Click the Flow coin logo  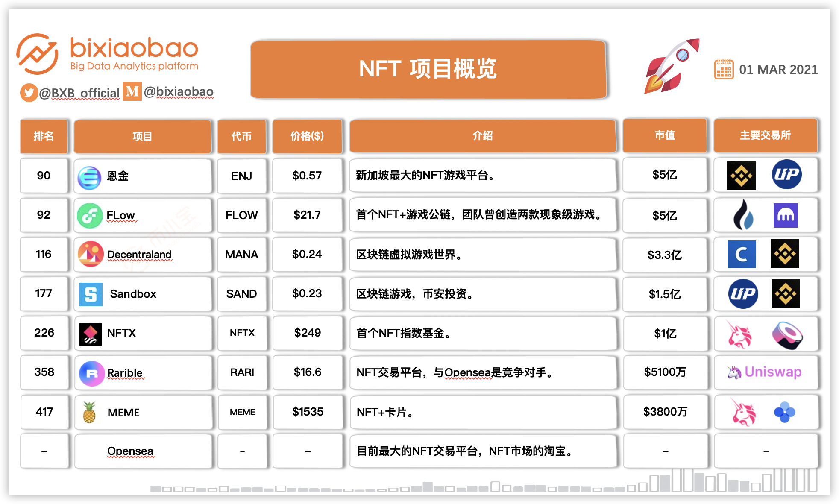point(90,216)
